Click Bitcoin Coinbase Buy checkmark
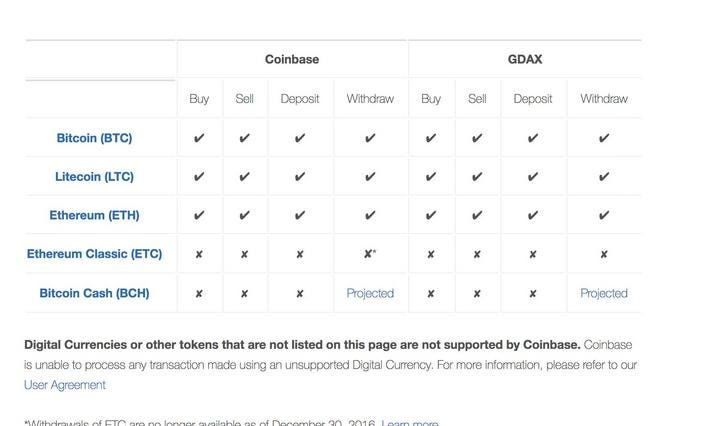Viewport: 728px width, 426px height. click(199, 138)
